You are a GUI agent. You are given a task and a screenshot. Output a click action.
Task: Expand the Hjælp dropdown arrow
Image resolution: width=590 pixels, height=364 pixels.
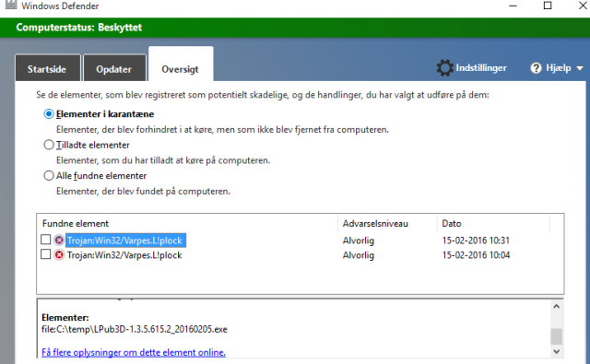pos(580,68)
